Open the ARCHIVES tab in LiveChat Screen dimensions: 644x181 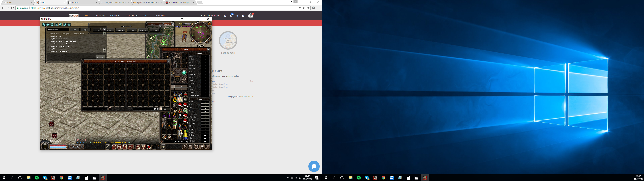pos(115,16)
